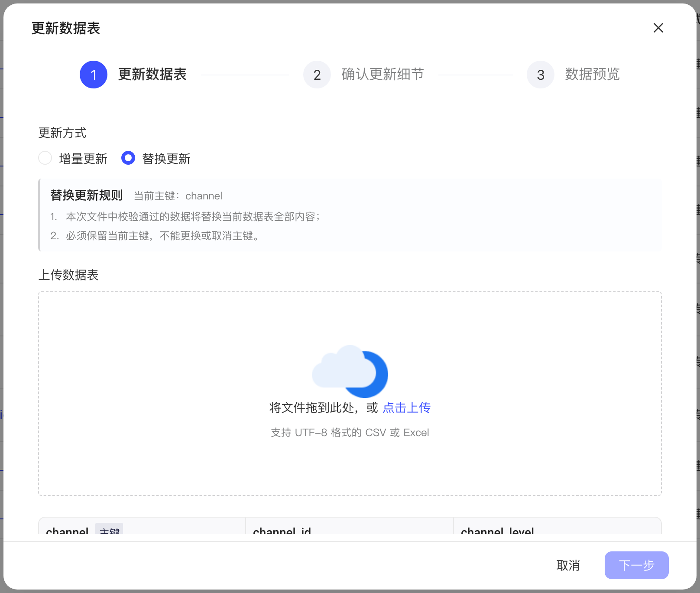Image resolution: width=700 pixels, height=593 pixels.
Task: Click step 2 circle 确认更新细节
Action: coord(317,75)
